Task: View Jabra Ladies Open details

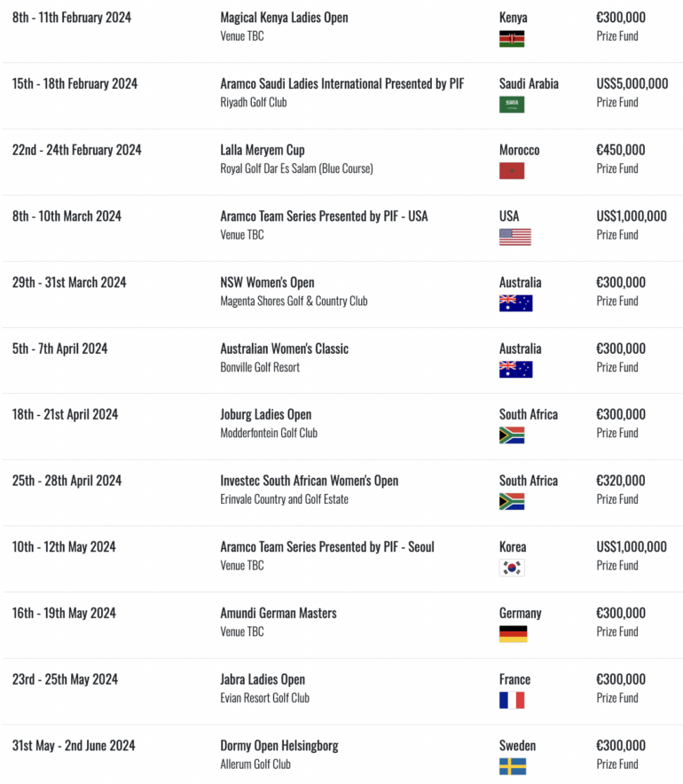Action: [x=263, y=679]
